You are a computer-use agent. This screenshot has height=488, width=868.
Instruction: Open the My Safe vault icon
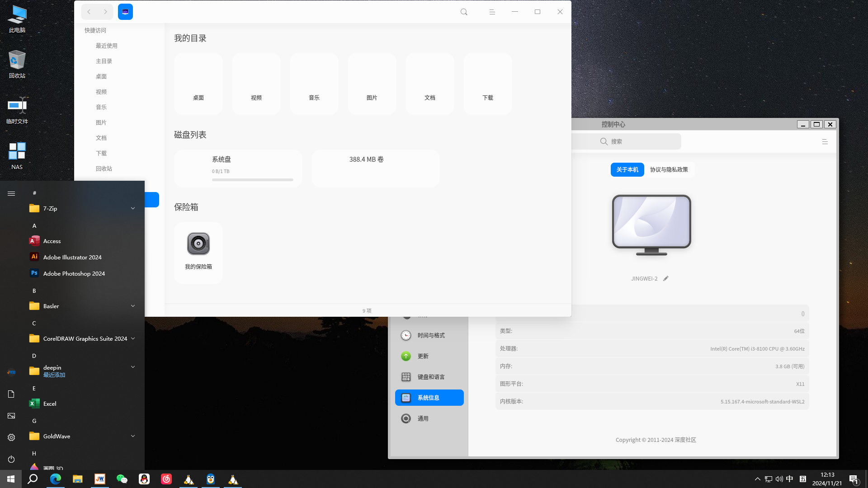[198, 244]
